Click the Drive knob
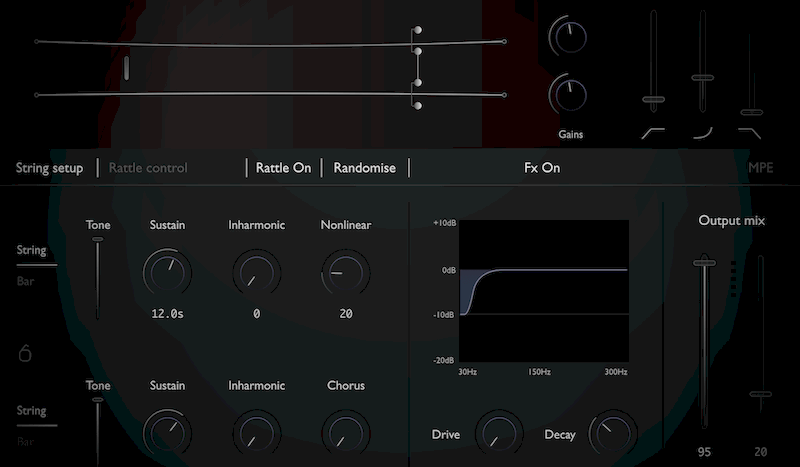This screenshot has height=467, width=800. (499, 433)
